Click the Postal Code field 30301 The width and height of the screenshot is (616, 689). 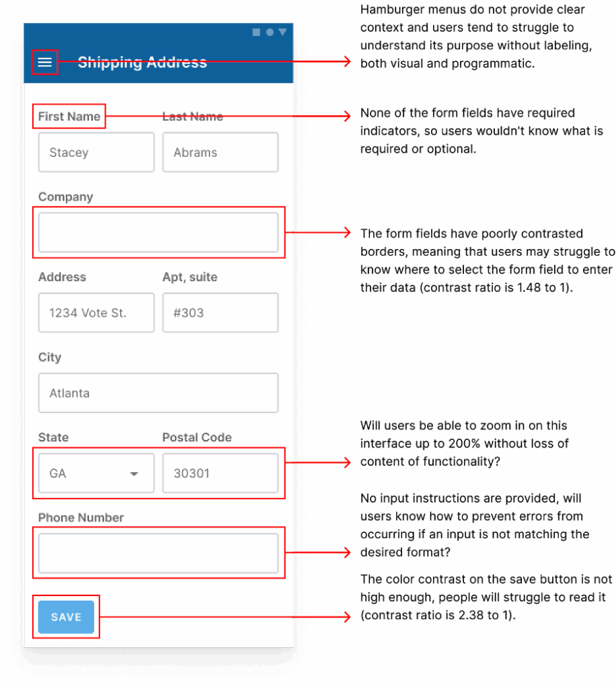click(221, 473)
